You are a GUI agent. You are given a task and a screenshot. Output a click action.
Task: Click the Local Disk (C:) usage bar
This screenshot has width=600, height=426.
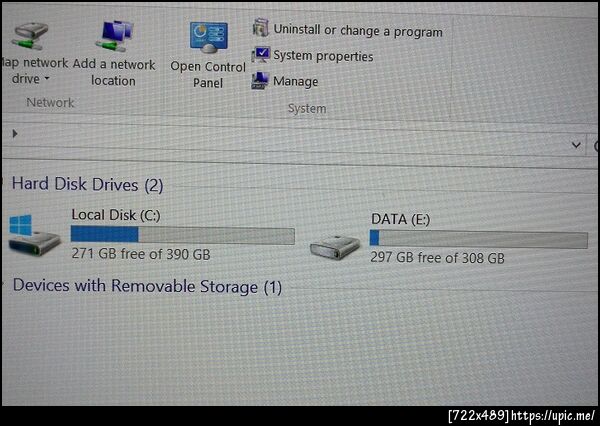pyautogui.click(x=183, y=235)
